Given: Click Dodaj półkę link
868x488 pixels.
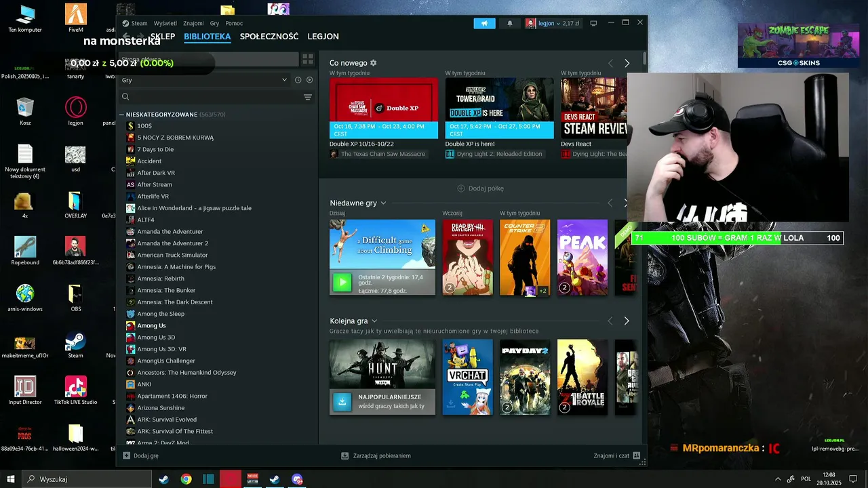Looking at the screenshot, I should (486, 188).
